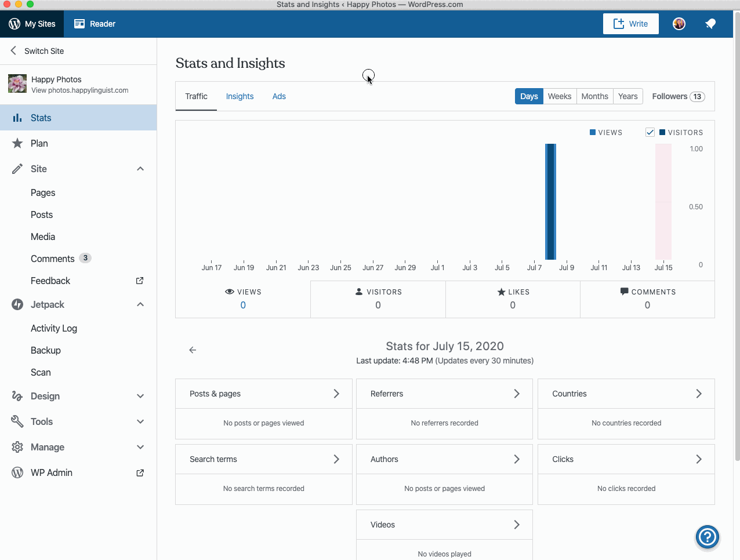Expand the Tools menu section

[140, 421]
